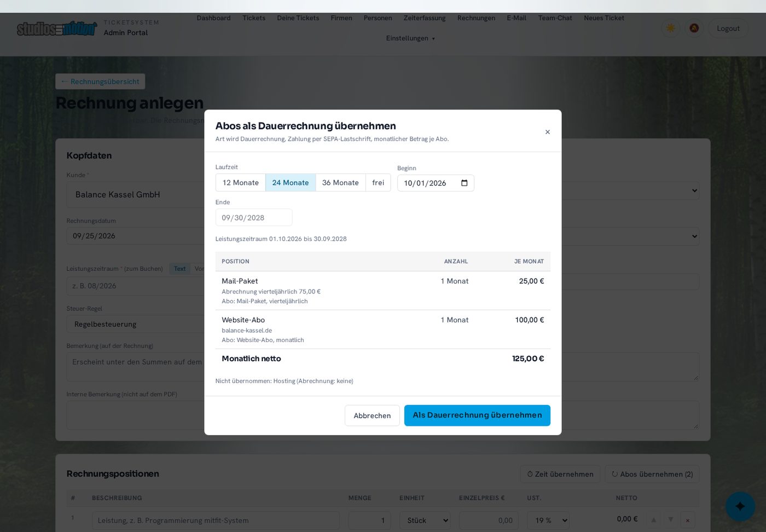
Task: Open Neues Ticket from navigation
Action: click(604, 18)
